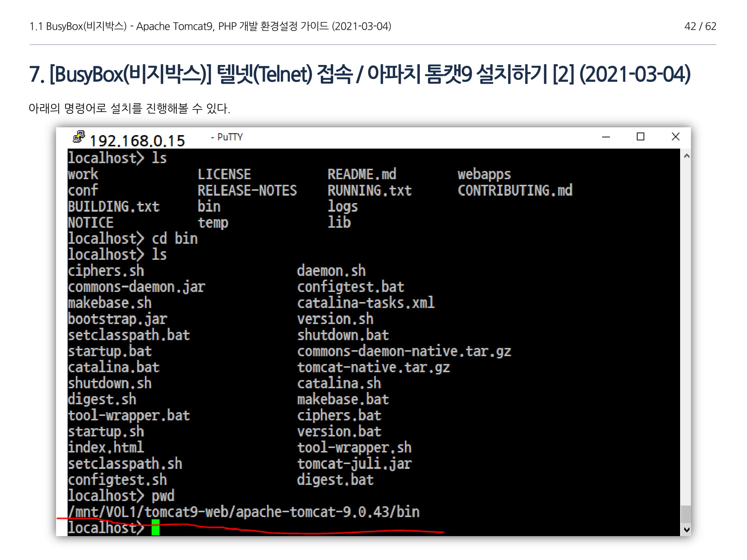Image resolution: width=747 pixels, height=560 pixels.
Task: Click the terminal scrollbar thumb
Action: [x=686, y=514]
